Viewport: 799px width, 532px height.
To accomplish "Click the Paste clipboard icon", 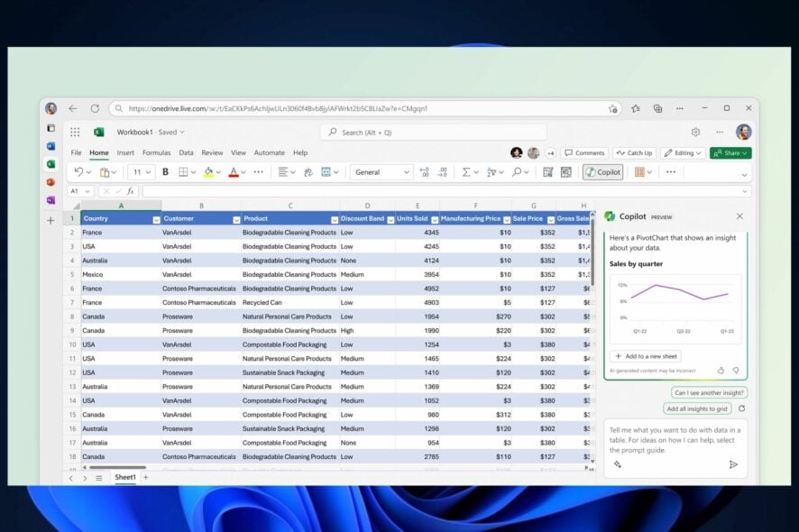I will coord(105,172).
